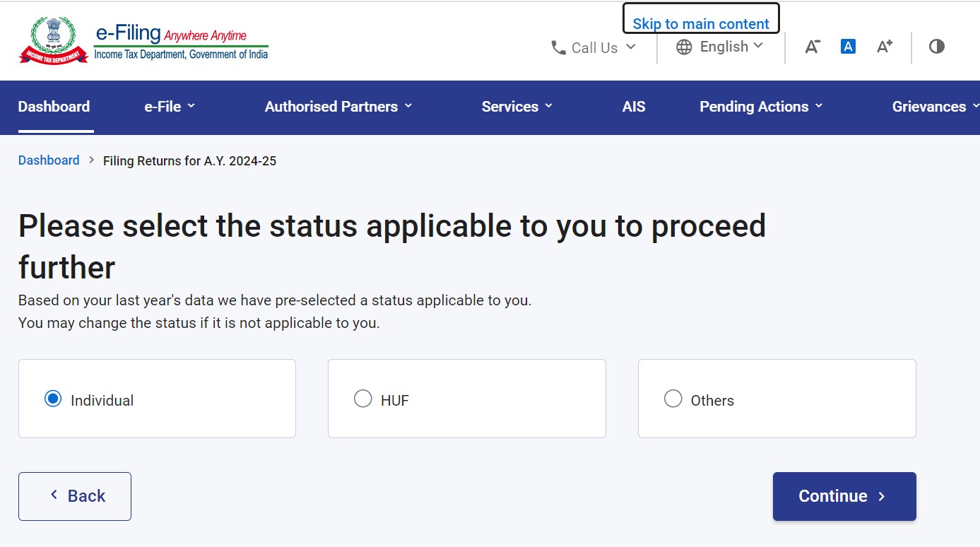
Task: Click the Back button
Action: [75, 496]
